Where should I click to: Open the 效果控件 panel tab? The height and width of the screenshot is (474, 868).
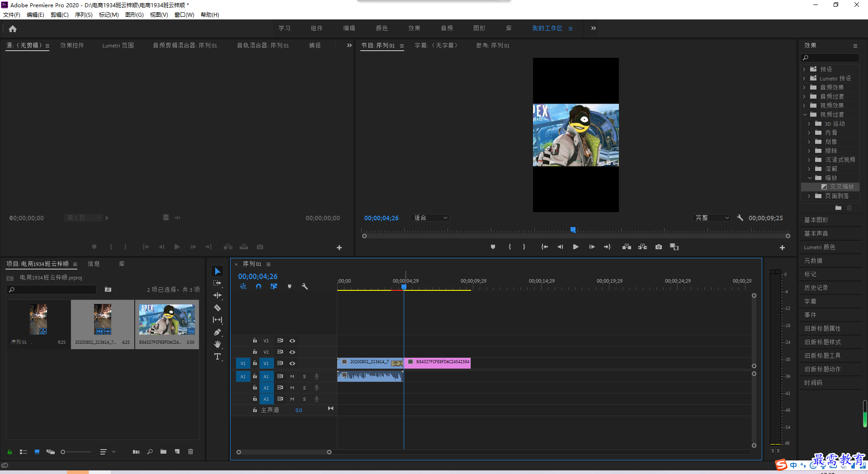(x=72, y=45)
